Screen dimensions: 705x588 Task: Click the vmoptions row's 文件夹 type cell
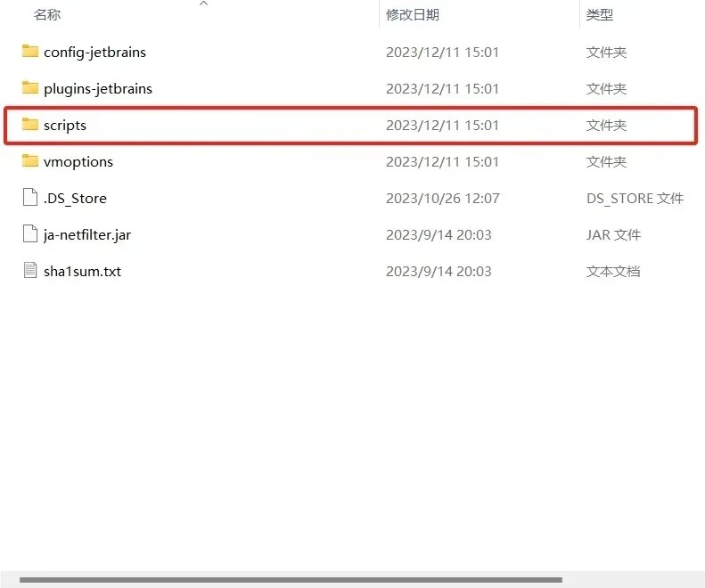606,162
